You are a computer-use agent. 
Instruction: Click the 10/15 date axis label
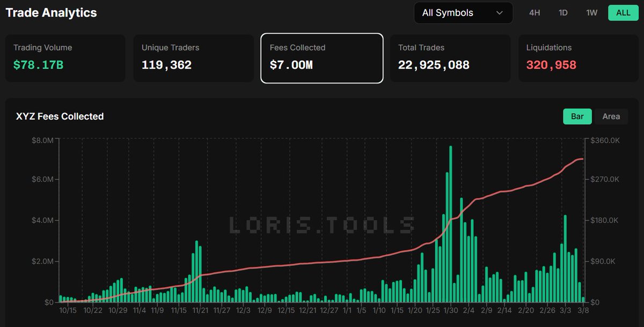pos(68,310)
